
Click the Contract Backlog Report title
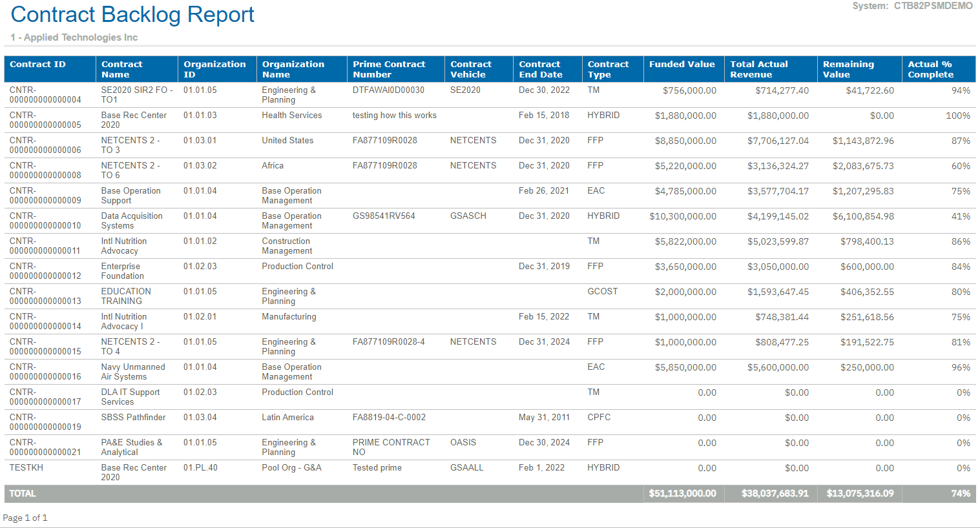(x=132, y=15)
